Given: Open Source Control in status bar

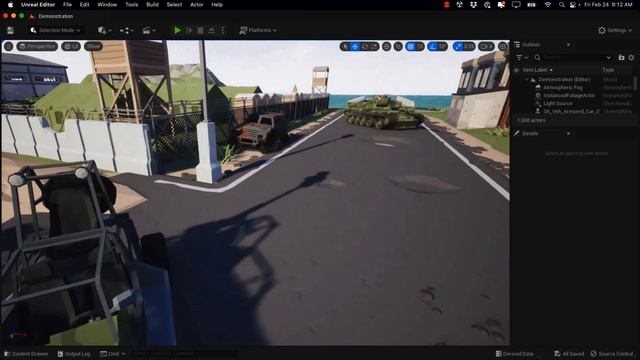Looking at the screenshot, I should pyautogui.click(x=612, y=354).
